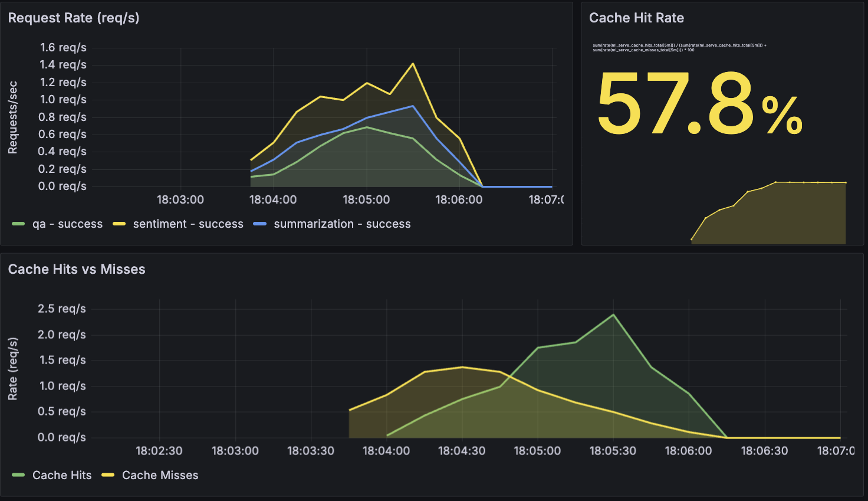This screenshot has height=501, width=868.
Task: Click the green marker beside 'qa - success'
Action: point(18,224)
